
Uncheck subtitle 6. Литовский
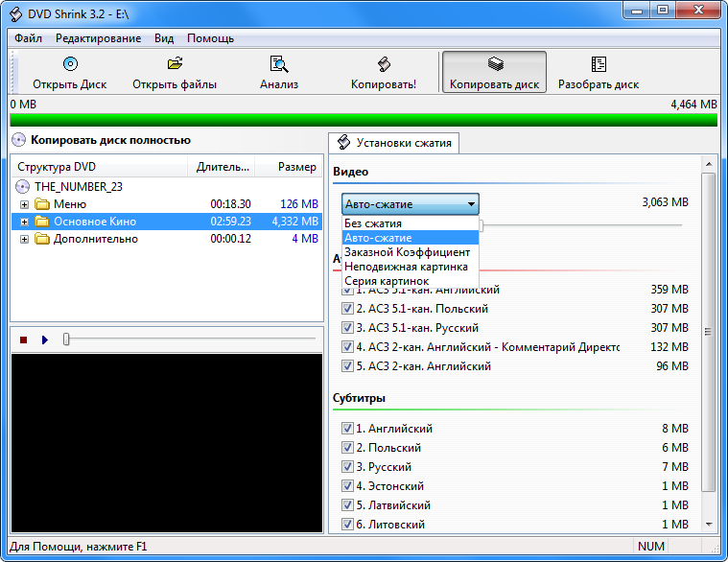click(x=347, y=525)
